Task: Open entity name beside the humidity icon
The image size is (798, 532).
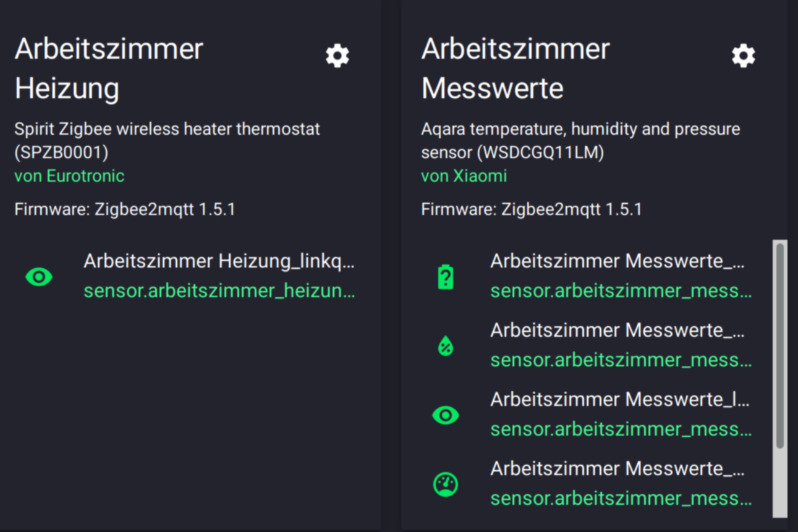Action: (x=618, y=331)
